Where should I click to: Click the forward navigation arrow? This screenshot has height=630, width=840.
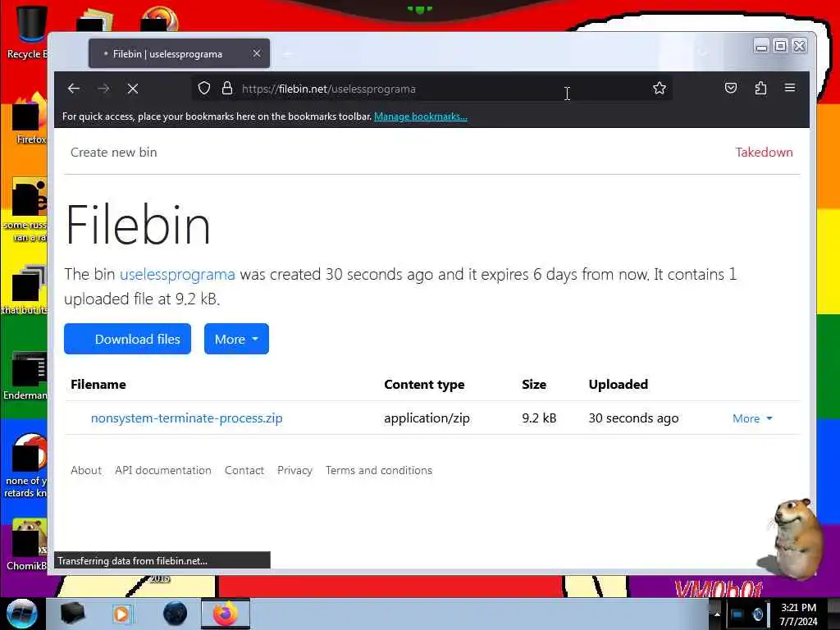point(104,89)
